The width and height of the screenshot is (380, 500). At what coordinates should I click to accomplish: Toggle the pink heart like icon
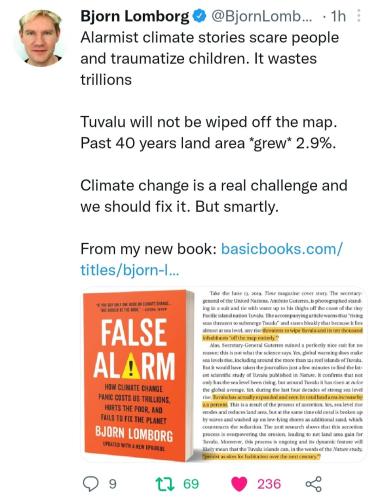pyautogui.click(x=239, y=484)
